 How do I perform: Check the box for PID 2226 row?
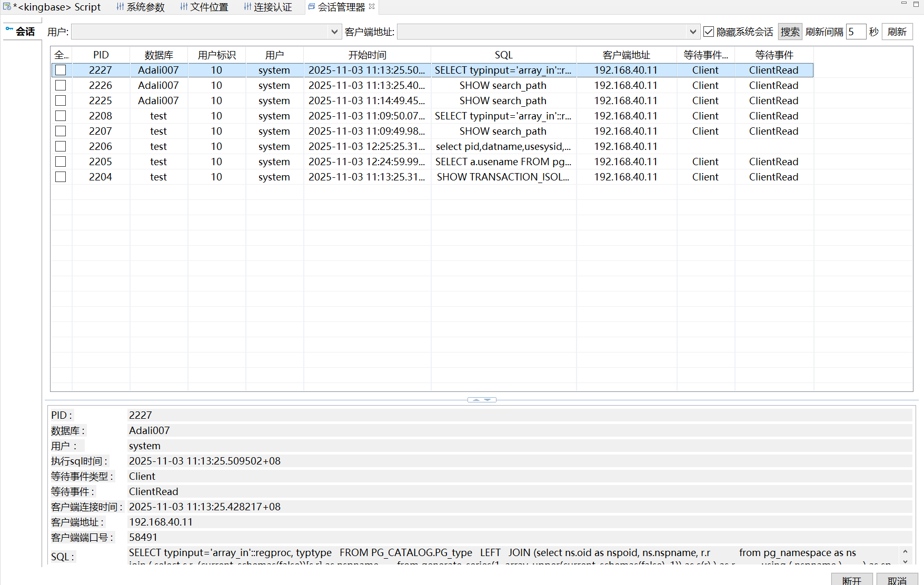61,85
